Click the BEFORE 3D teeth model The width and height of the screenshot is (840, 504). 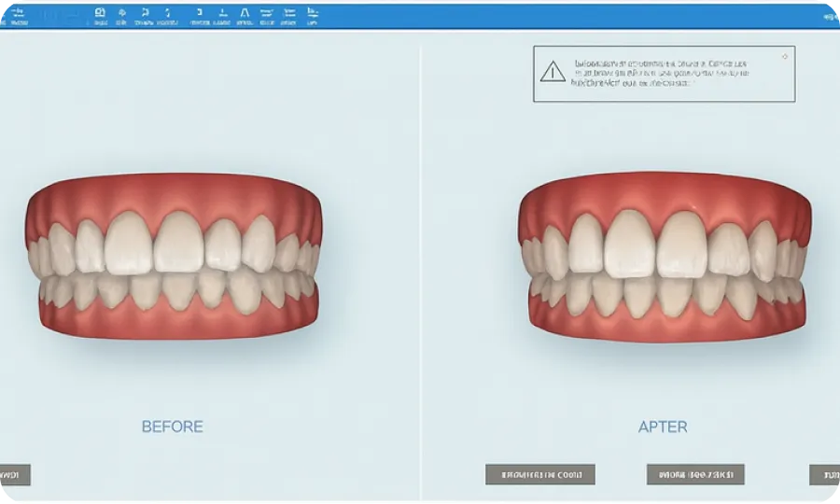[x=175, y=259]
